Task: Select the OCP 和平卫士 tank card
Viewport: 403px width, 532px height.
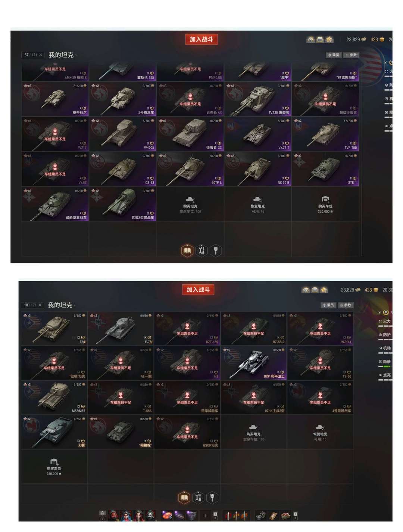Action: (254, 363)
